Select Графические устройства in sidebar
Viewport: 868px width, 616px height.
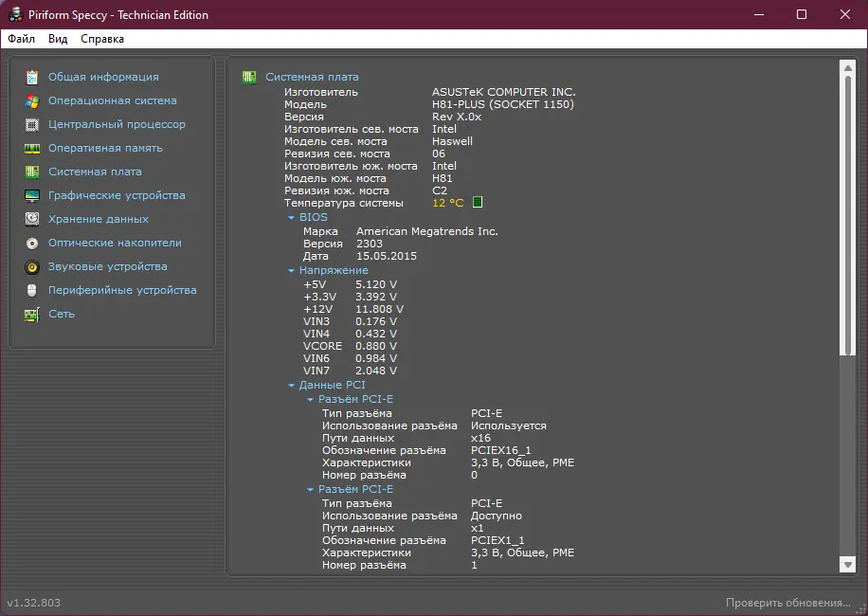coord(117,196)
